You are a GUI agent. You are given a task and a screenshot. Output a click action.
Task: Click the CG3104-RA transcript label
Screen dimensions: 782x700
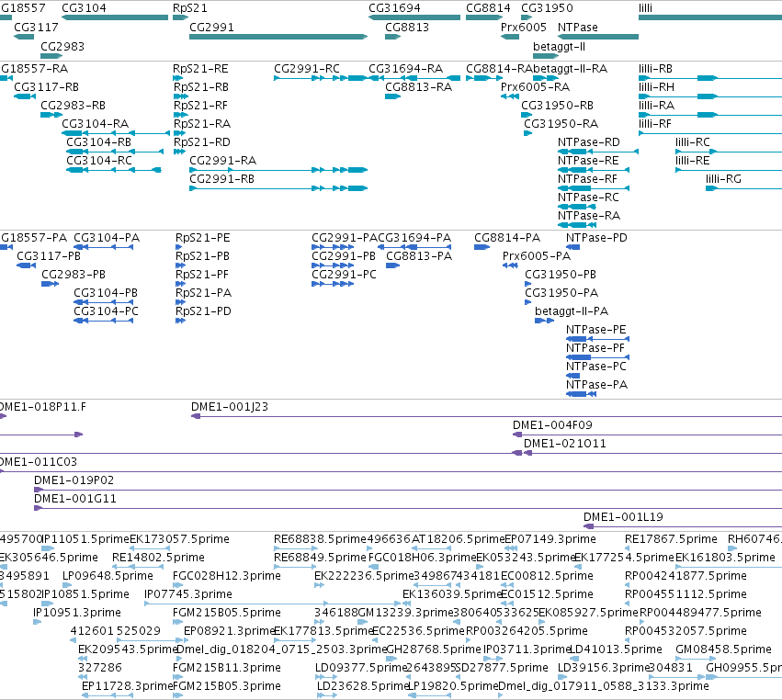[x=96, y=124]
